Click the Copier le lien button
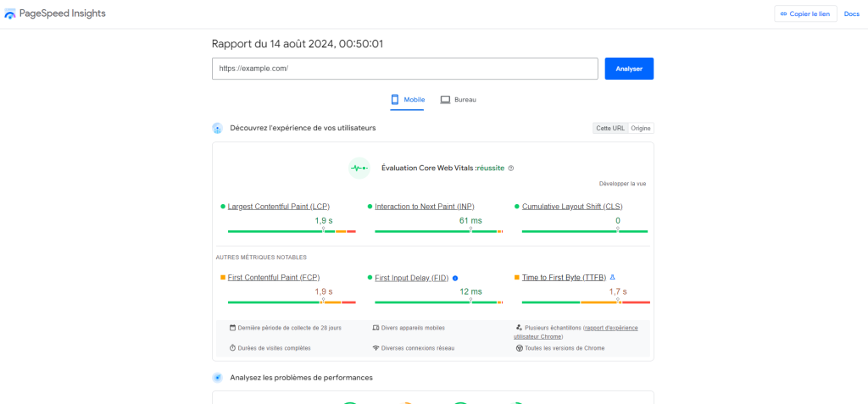868x404 pixels. pos(805,14)
